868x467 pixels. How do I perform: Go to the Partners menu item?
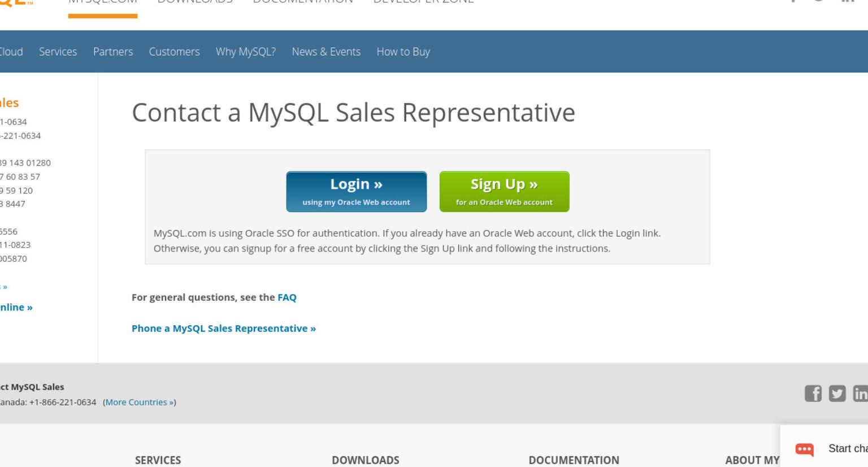click(x=113, y=51)
